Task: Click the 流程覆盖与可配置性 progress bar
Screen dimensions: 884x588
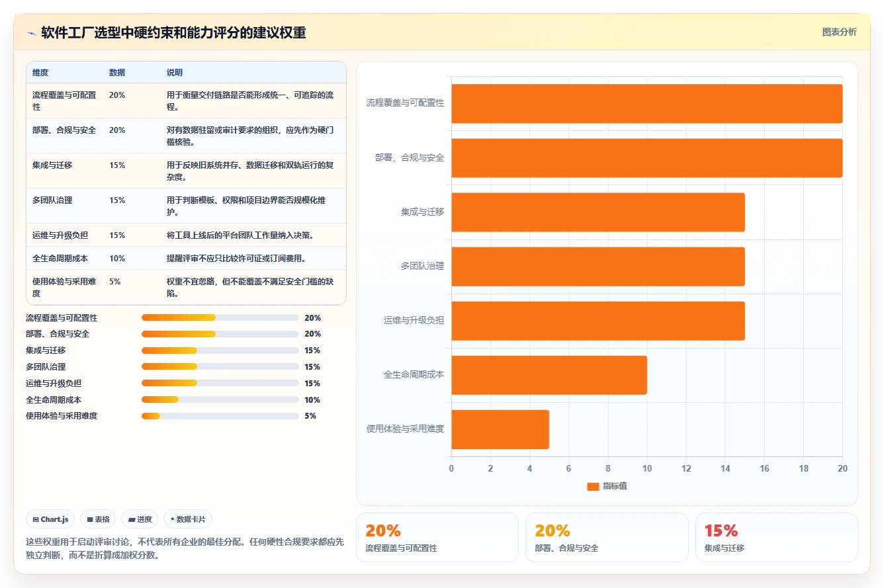Action: 220,317
